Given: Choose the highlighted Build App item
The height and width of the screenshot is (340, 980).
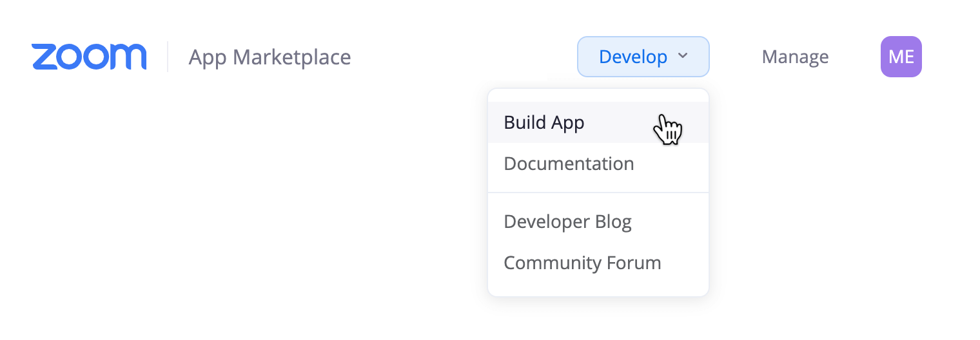Looking at the screenshot, I should coord(598,122).
